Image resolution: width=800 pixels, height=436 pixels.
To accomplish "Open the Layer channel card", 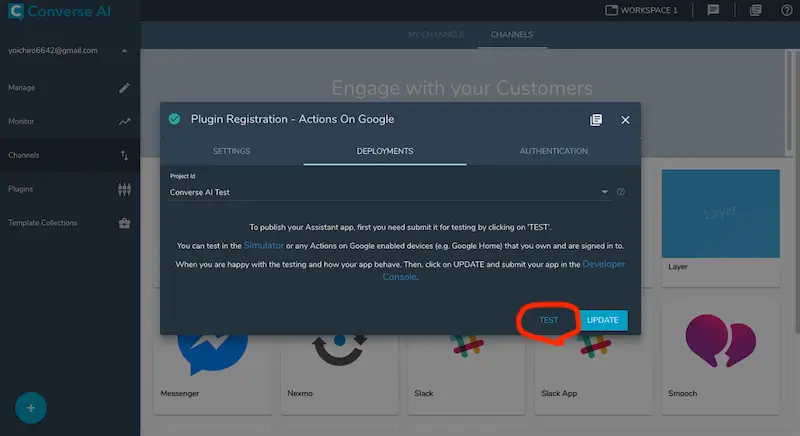I will click(x=720, y=228).
